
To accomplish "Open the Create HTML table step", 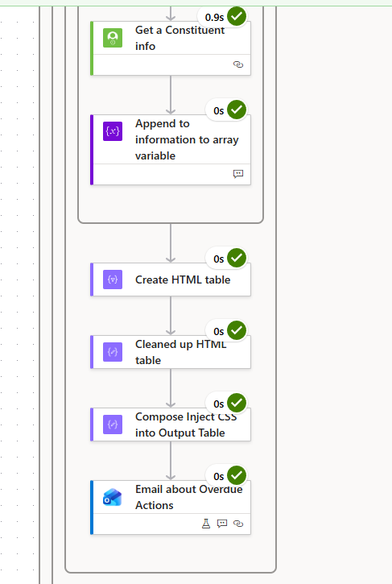I will click(x=171, y=280).
